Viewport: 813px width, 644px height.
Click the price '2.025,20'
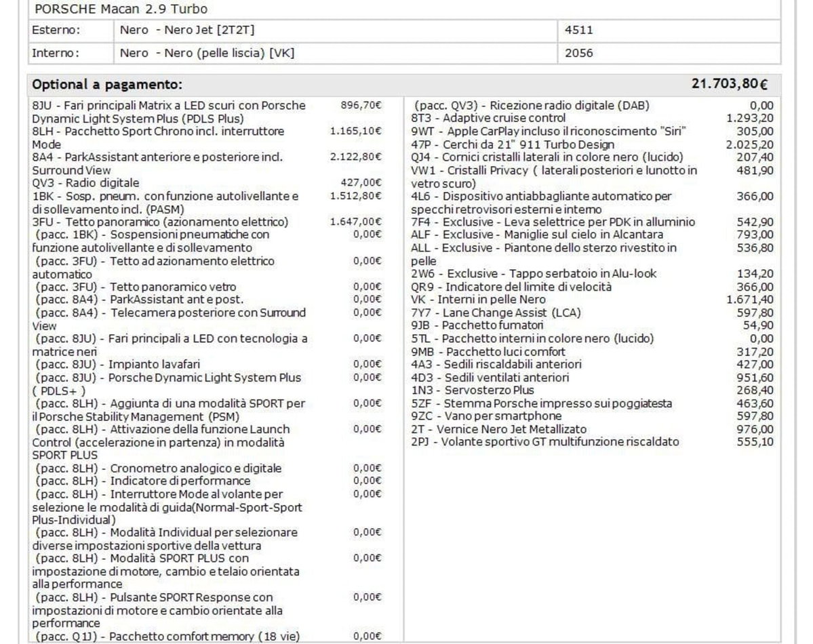click(x=750, y=144)
